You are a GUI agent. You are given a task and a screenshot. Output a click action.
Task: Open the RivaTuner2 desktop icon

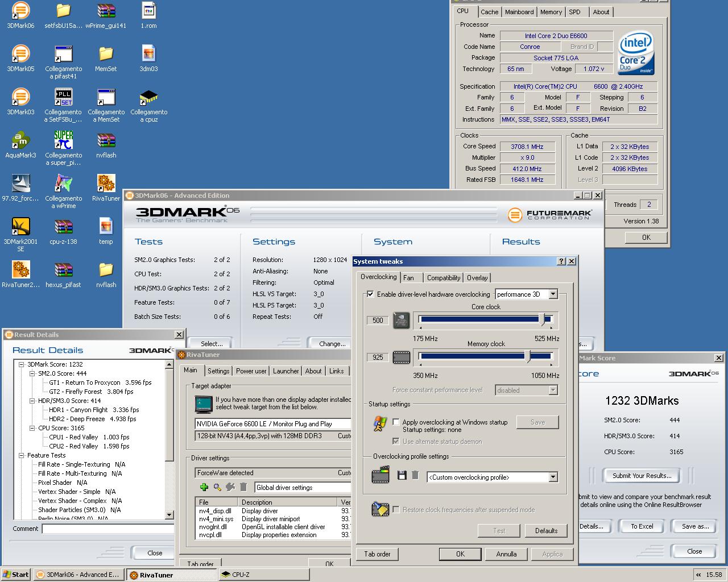click(x=20, y=274)
